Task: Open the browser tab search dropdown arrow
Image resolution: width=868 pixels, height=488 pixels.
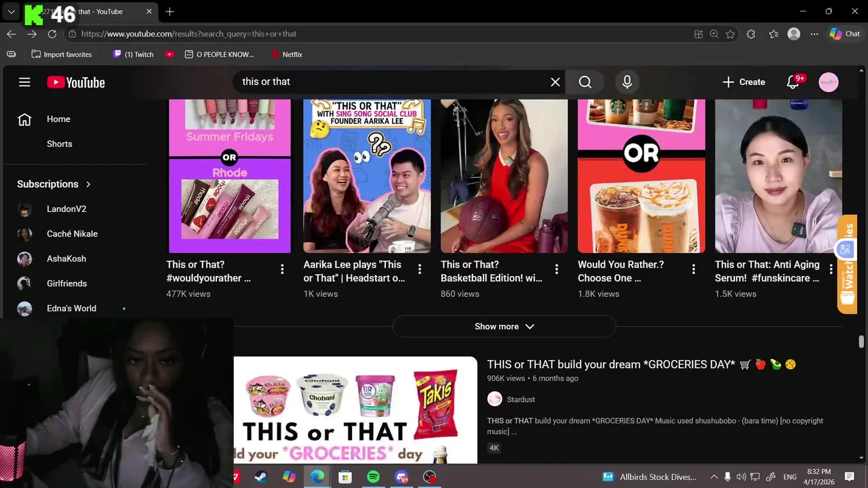Action: pos(12,12)
